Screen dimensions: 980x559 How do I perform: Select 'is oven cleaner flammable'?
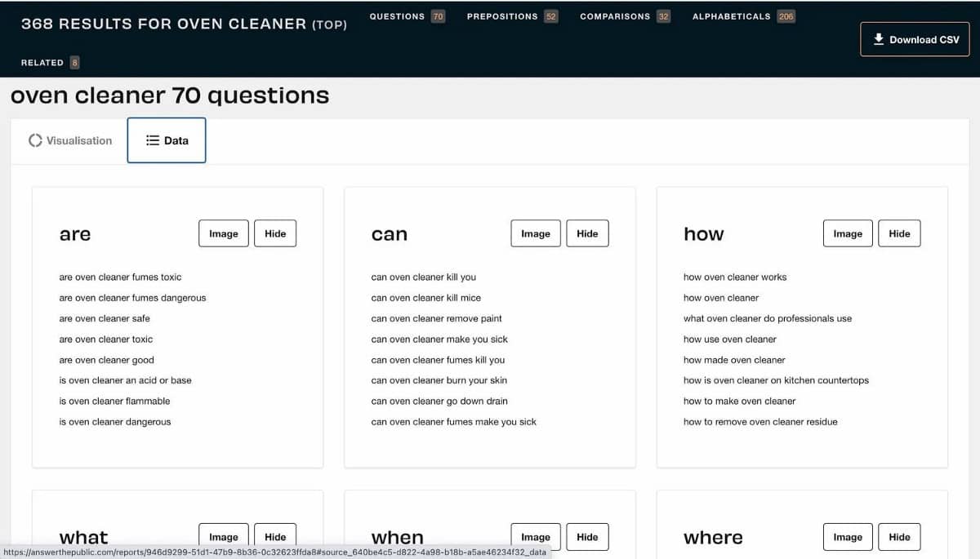tap(114, 402)
